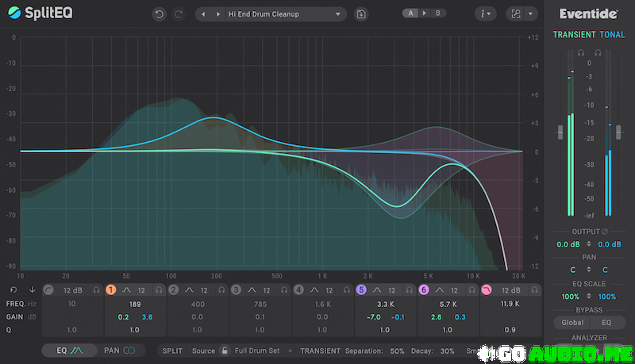Screen dimensions: 635x364
Task: Click the Transient Separation 50% value
Action: click(397, 351)
